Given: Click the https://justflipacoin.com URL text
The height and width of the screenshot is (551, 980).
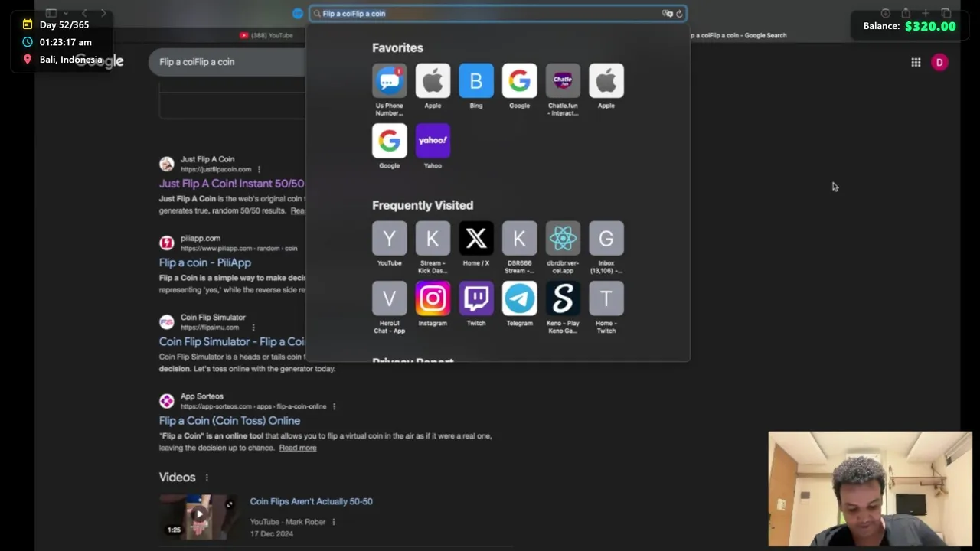Looking at the screenshot, I should coord(216,169).
